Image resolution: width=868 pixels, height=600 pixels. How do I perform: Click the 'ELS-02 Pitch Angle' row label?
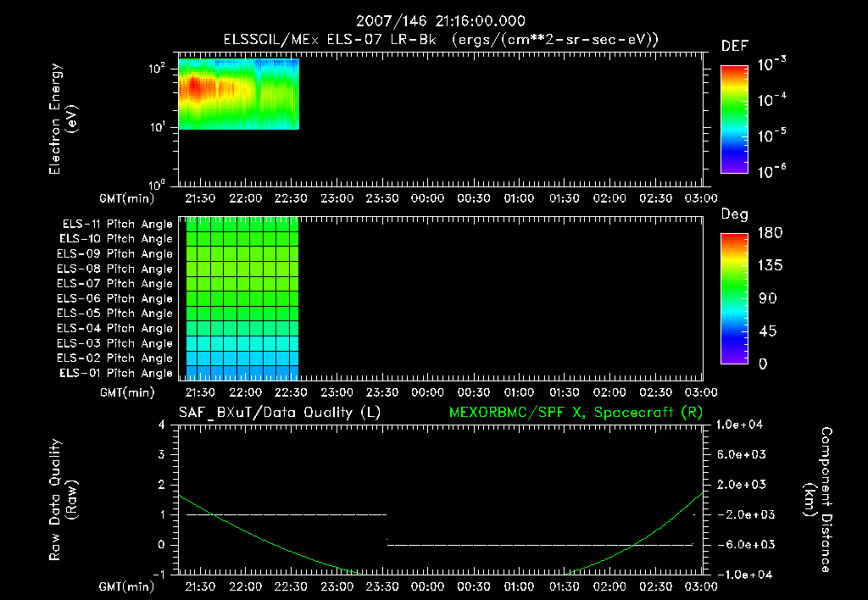click(x=114, y=358)
